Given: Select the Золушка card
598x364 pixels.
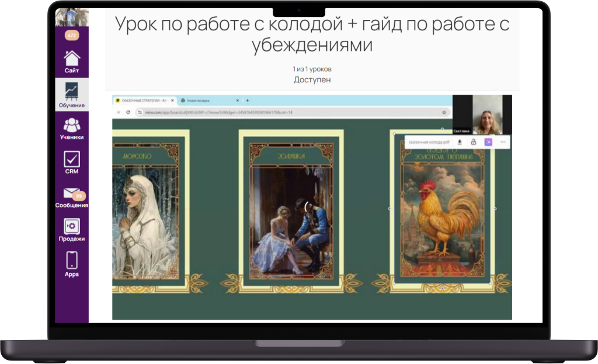Looking at the screenshot, I should click(x=291, y=211).
